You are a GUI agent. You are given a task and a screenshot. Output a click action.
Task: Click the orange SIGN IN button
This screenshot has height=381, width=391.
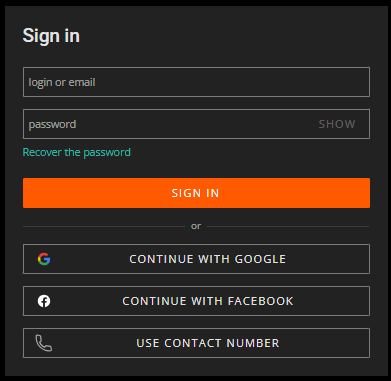point(196,193)
